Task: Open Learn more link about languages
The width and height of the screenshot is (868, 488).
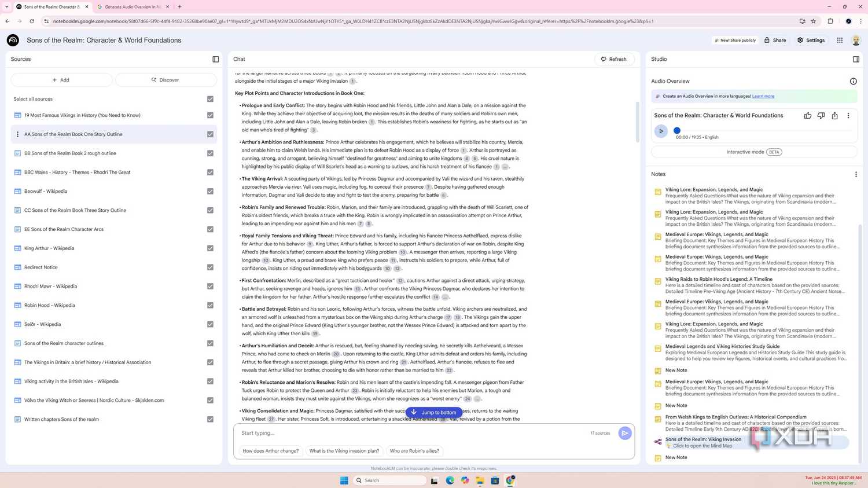Action: click(x=763, y=96)
